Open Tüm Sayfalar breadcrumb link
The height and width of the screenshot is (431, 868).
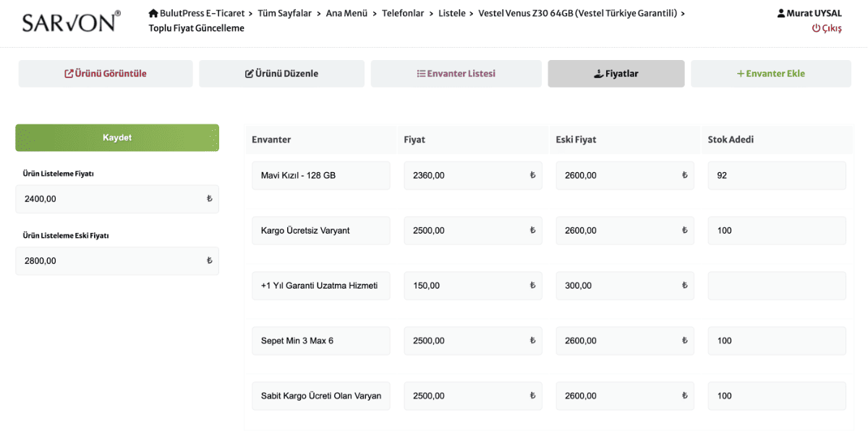(x=285, y=14)
